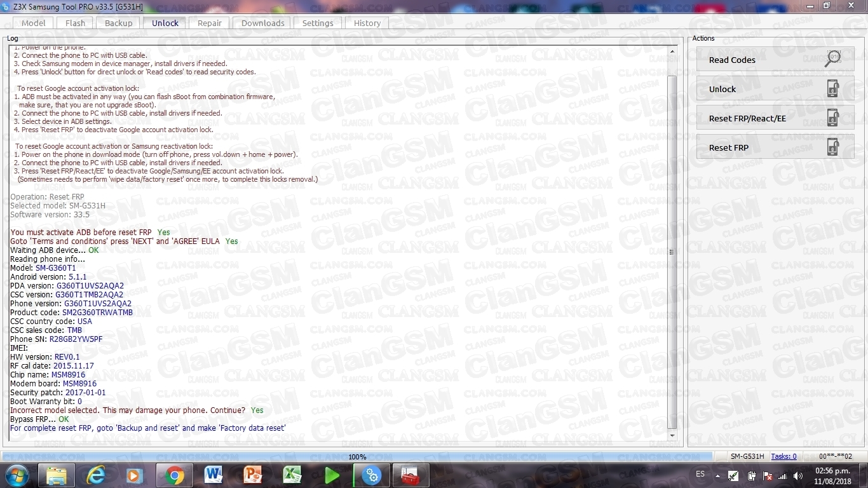Click the clock showing 02:56 p.m.
The height and width of the screenshot is (488, 868).
[832, 475]
